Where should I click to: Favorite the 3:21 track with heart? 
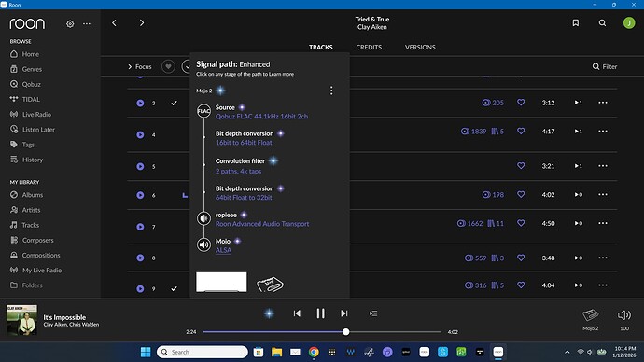(x=521, y=165)
